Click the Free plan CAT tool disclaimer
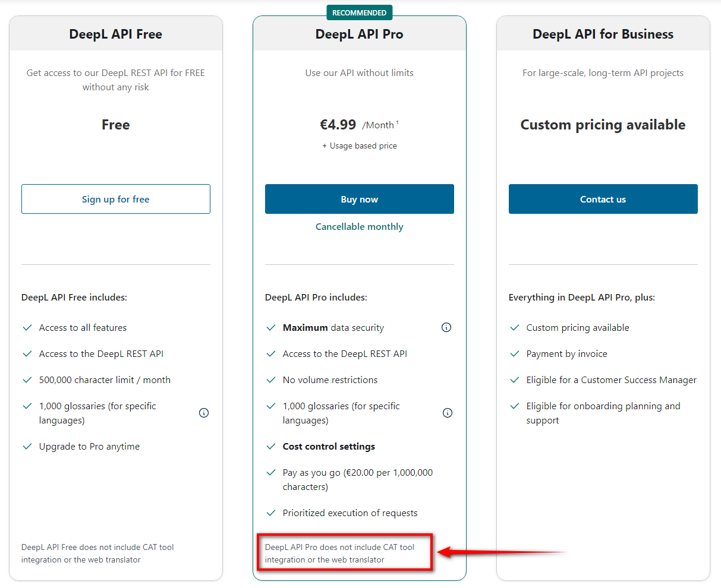The width and height of the screenshot is (721, 588). point(97,554)
